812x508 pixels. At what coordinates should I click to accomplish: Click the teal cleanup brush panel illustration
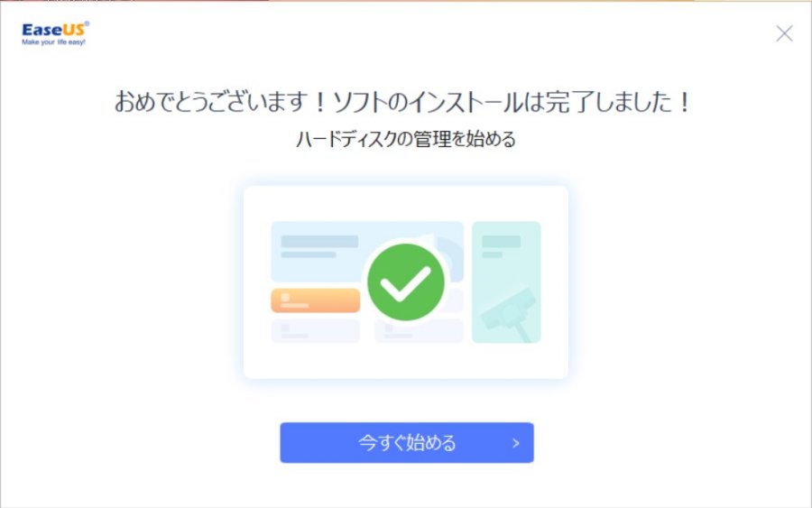(x=506, y=282)
